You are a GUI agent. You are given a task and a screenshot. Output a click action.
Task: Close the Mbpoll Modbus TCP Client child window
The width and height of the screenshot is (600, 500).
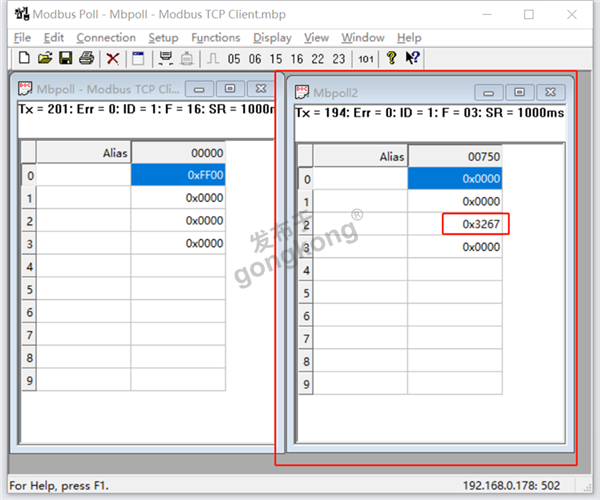point(261,89)
